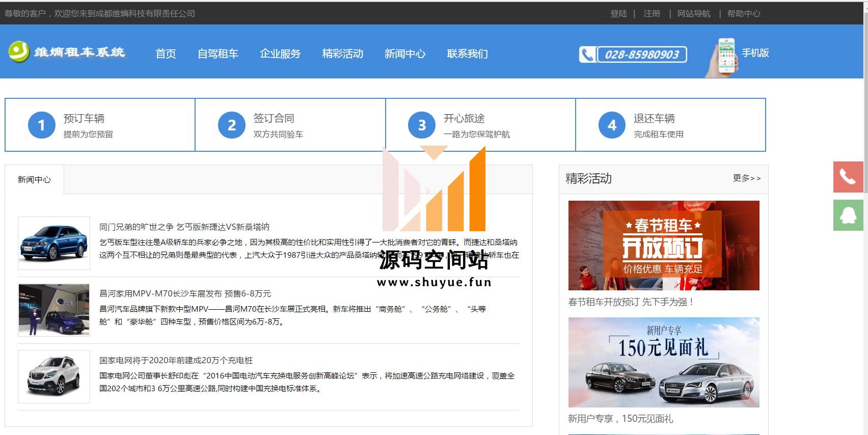This screenshot has width=868, height=435.
Task: Click the 双方共同验车 subtitle
Action: click(278, 134)
